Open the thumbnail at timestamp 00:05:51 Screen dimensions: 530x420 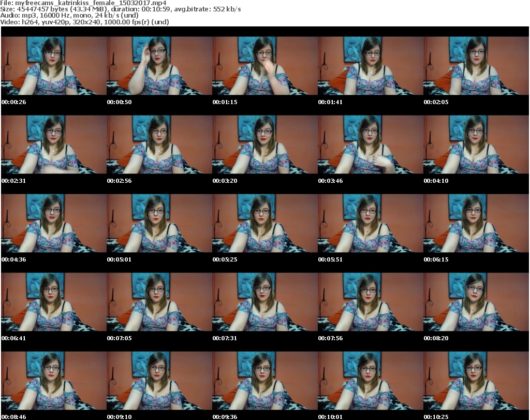(x=371, y=223)
